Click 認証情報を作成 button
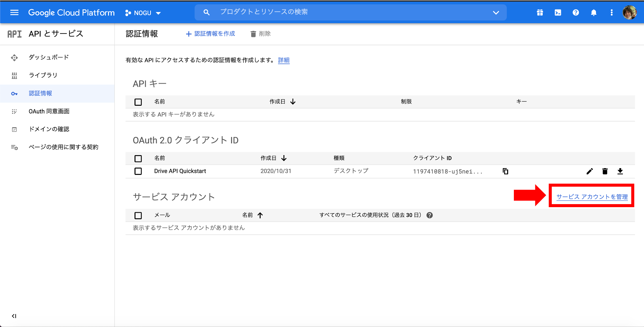644x327 pixels. [210, 34]
